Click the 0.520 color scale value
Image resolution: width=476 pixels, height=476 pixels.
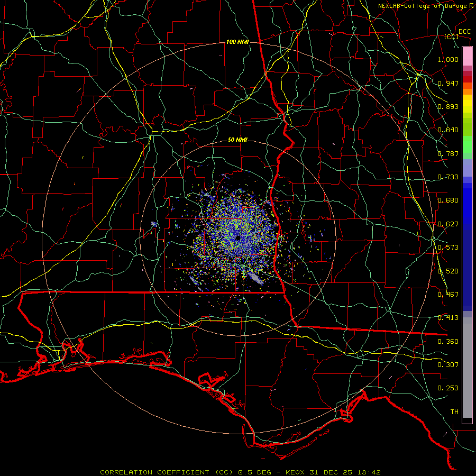[x=448, y=271]
